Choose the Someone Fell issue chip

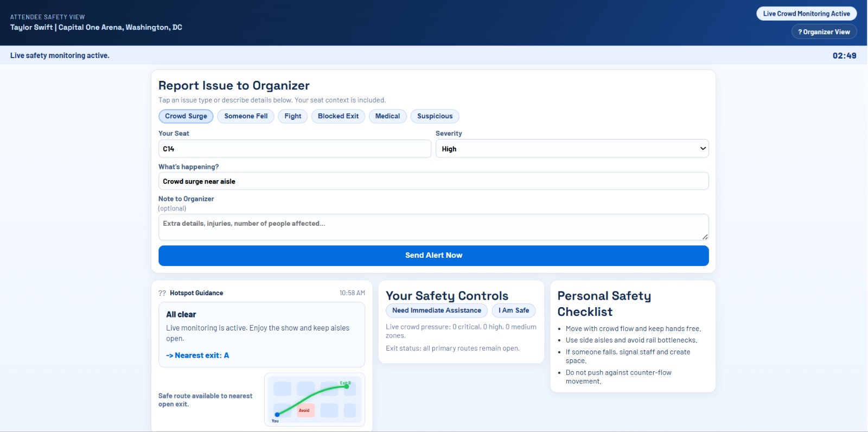coord(246,116)
